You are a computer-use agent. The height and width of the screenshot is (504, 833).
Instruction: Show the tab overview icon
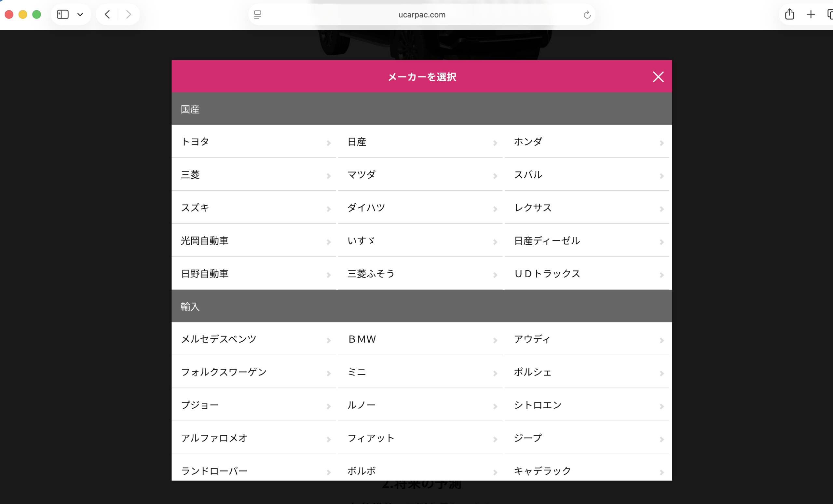(x=830, y=14)
